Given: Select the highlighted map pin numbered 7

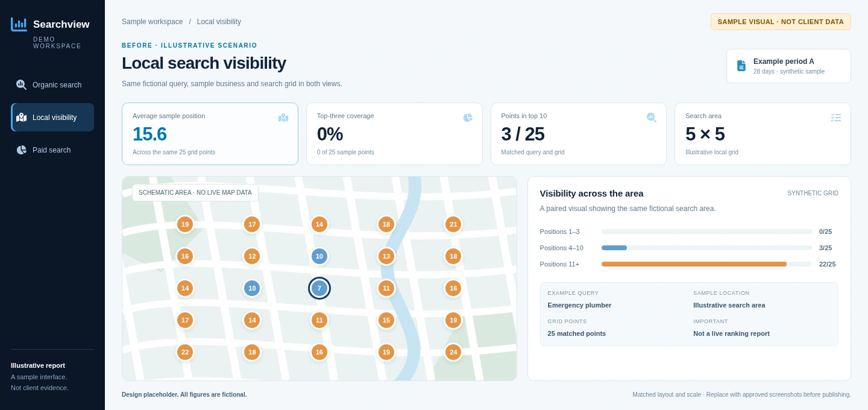Looking at the screenshot, I should coord(319,288).
